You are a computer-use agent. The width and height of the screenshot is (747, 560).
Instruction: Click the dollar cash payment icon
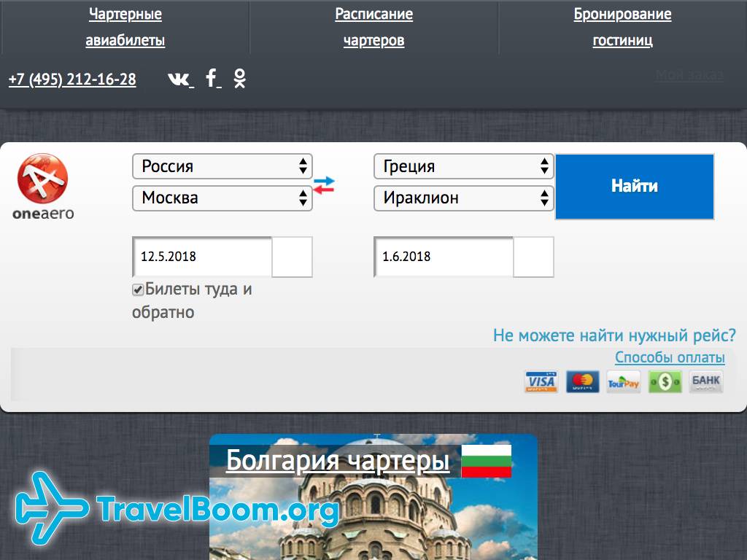(x=664, y=381)
